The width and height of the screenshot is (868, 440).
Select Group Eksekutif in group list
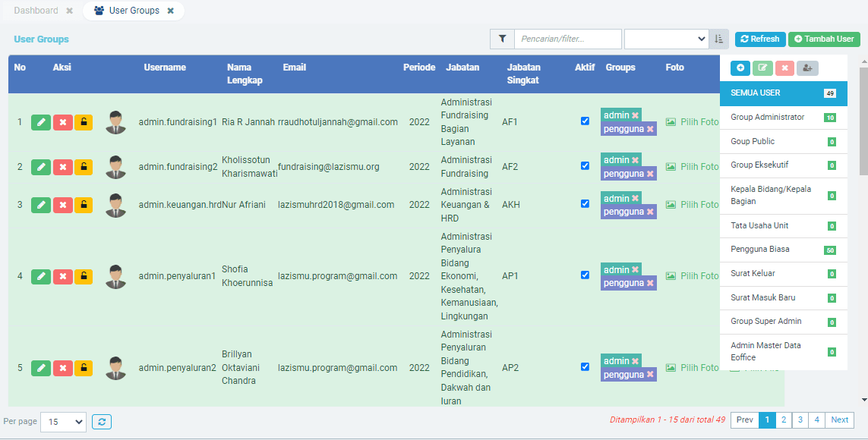pyautogui.click(x=783, y=165)
